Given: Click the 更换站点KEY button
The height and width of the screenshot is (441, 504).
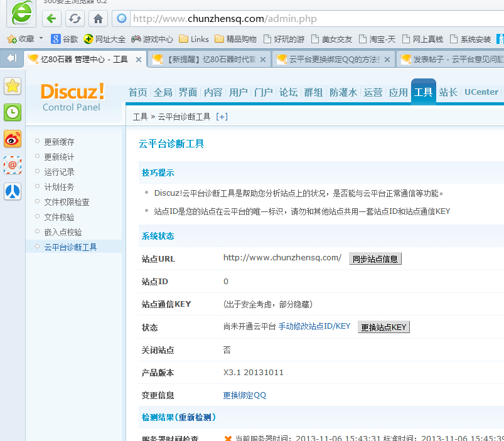Looking at the screenshot, I should [383, 327].
